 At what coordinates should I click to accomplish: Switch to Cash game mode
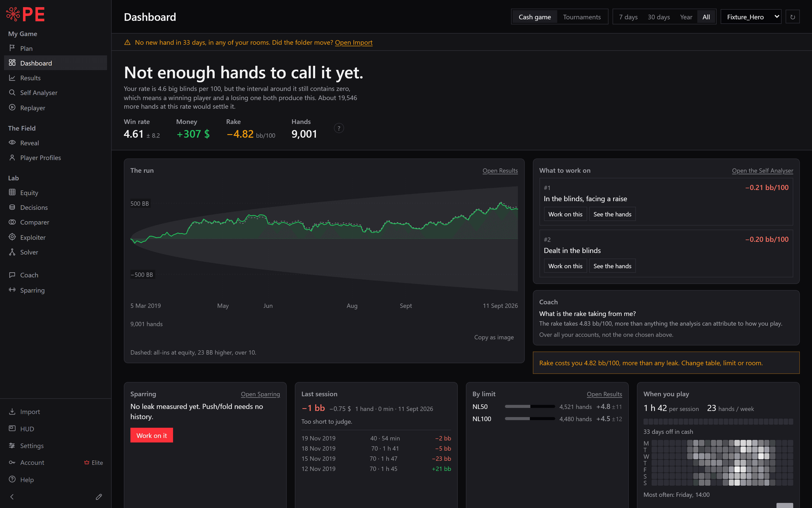[x=534, y=17]
